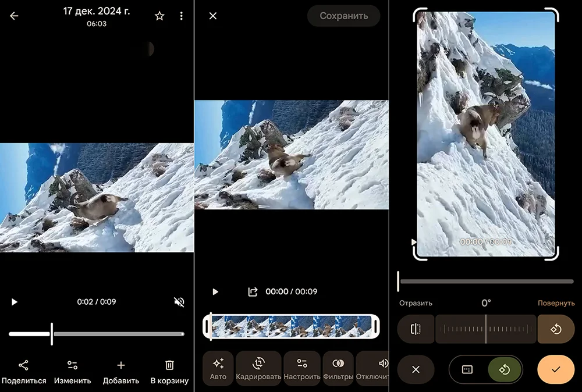Screen dimensions: 582x392
Task: Open the Настроить adjustment tool
Action: click(x=301, y=368)
